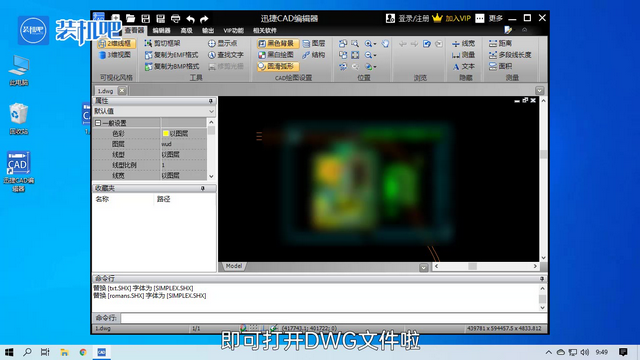Open the zoom out dropdown arrow
640x360 pixels.
click(375, 55)
